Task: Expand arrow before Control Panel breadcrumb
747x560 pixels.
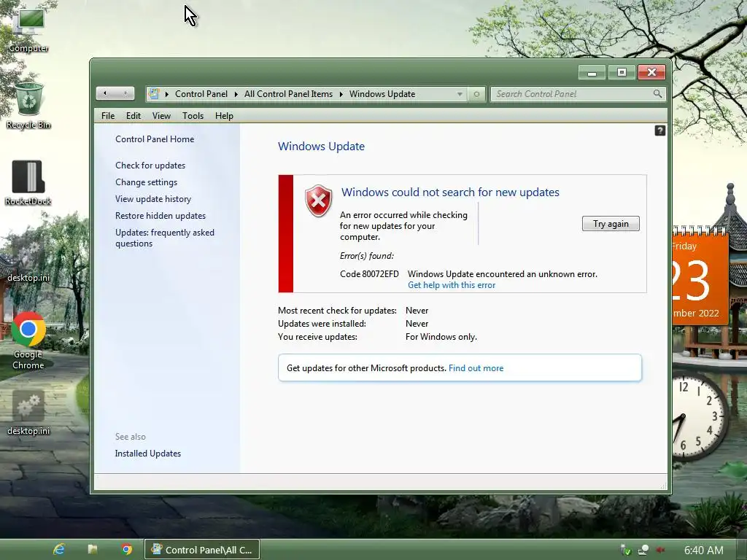Action: pyautogui.click(x=167, y=94)
